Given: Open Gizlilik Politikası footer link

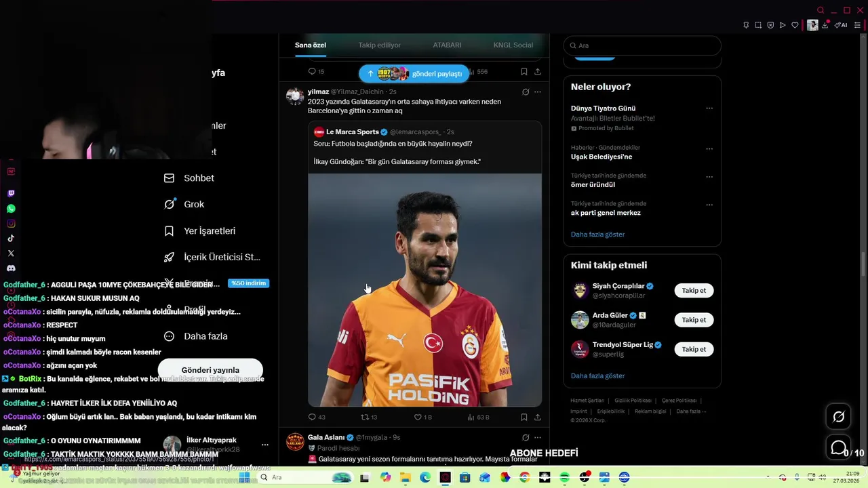Looking at the screenshot, I should click(x=633, y=401).
